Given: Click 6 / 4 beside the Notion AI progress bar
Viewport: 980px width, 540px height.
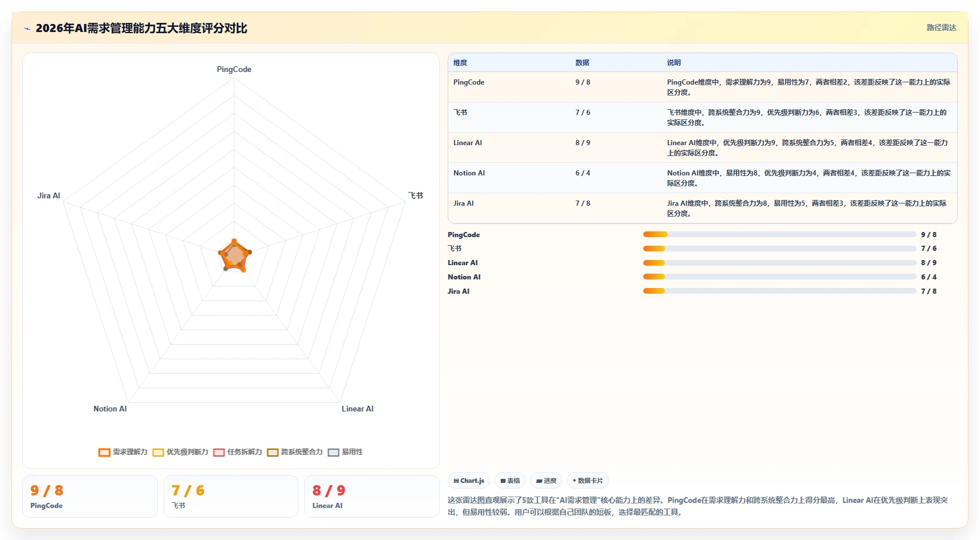Looking at the screenshot, I should [929, 277].
